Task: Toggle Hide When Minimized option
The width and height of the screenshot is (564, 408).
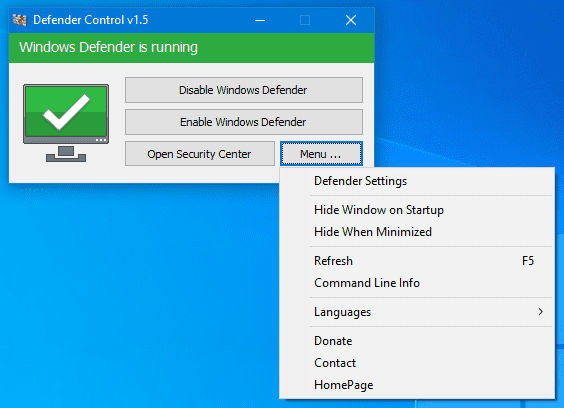Action: pos(417,232)
